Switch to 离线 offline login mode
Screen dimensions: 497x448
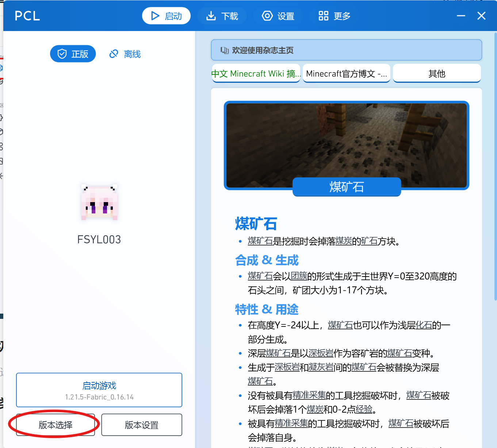pos(125,54)
